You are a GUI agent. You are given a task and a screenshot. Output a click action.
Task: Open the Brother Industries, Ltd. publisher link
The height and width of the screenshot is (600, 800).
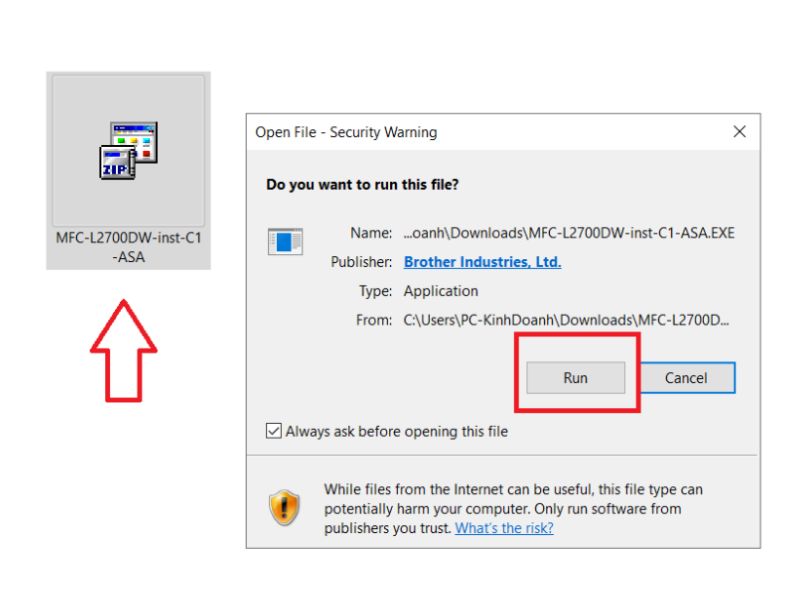[x=482, y=262]
